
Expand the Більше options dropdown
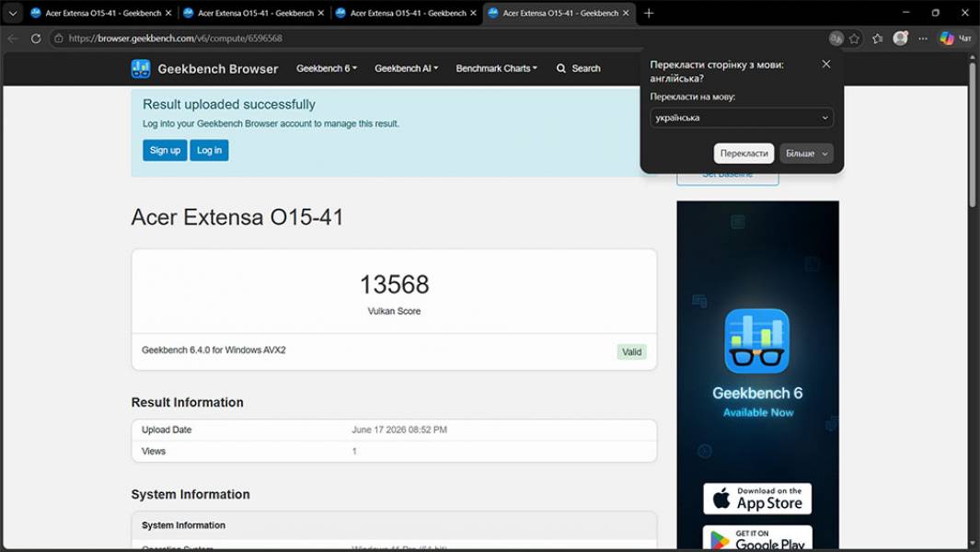click(806, 153)
